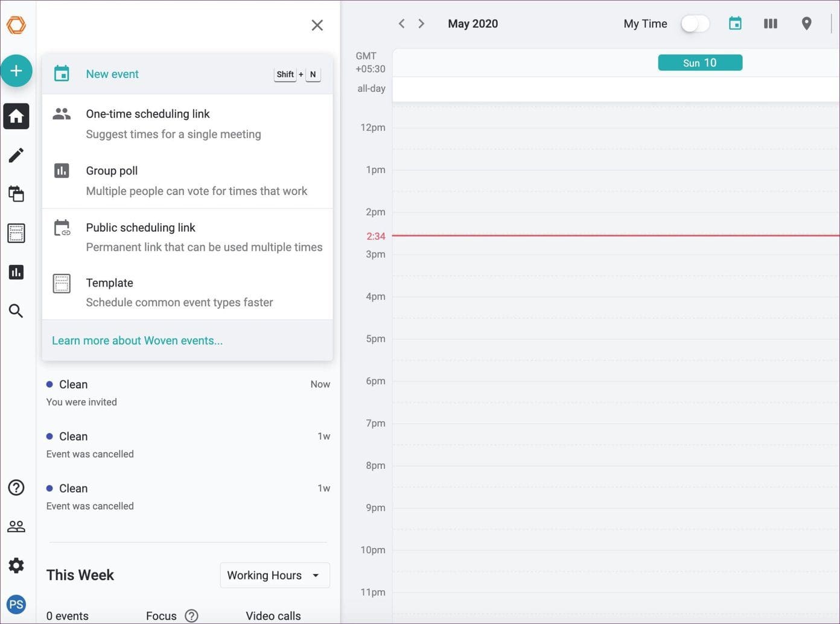Click the Sun 10 date header
This screenshot has width=840, height=624.
click(700, 63)
